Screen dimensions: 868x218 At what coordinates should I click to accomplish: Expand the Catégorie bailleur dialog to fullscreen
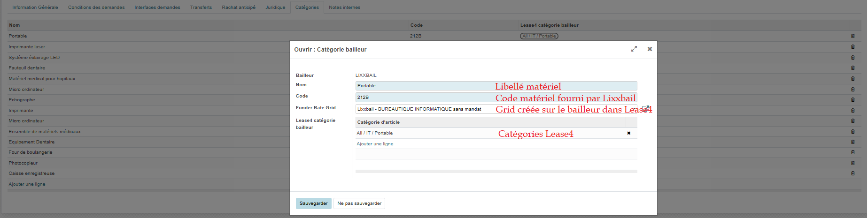pyautogui.click(x=634, y=49)
